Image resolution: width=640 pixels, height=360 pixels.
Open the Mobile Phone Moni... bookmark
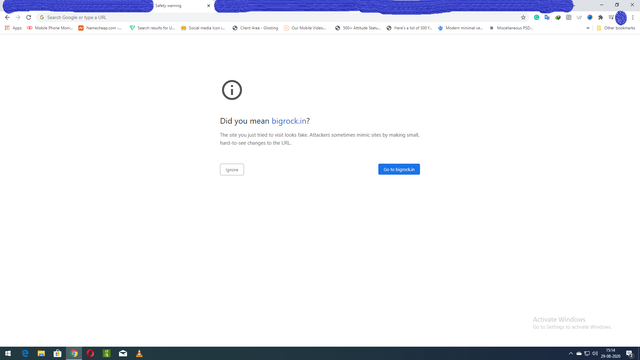click(50, 28)
